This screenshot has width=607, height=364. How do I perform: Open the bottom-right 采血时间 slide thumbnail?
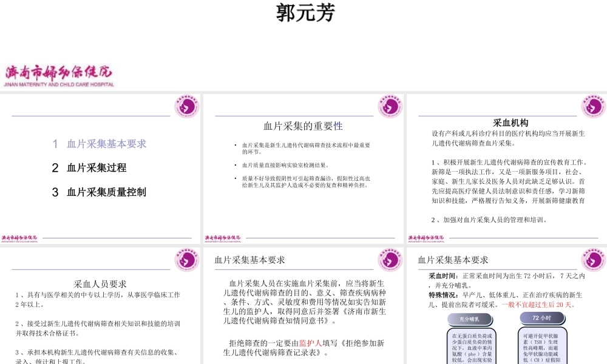point(506,303)
